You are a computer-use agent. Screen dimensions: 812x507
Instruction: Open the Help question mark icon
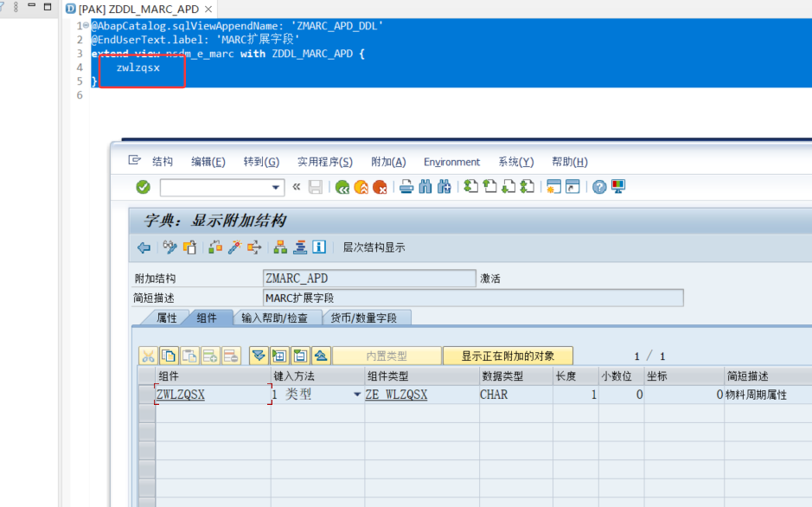pos(599,187)
